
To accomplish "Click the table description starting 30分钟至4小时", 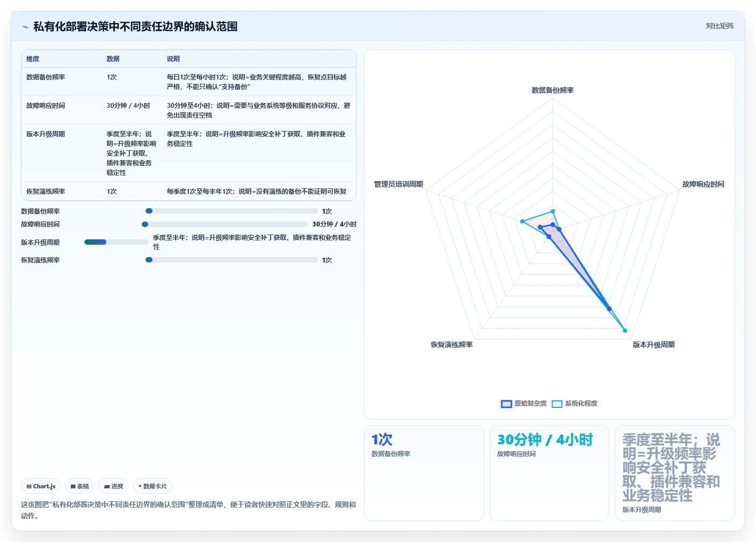I will (x=258, y=111).
